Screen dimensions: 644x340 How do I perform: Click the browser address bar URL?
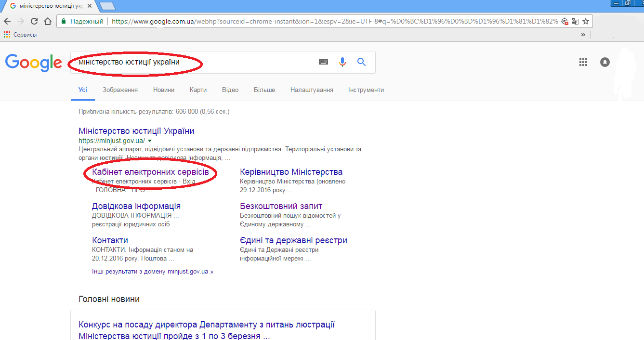tap(335, 21)
